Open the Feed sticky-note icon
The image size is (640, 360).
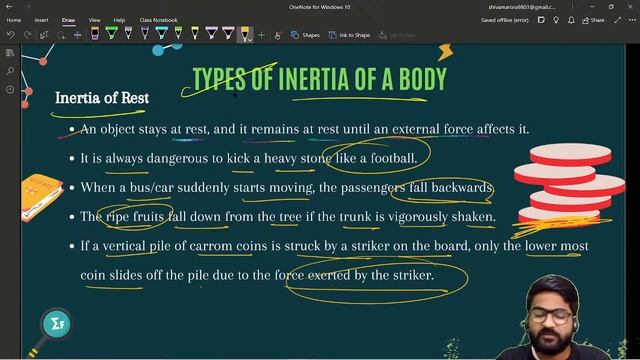541,20
